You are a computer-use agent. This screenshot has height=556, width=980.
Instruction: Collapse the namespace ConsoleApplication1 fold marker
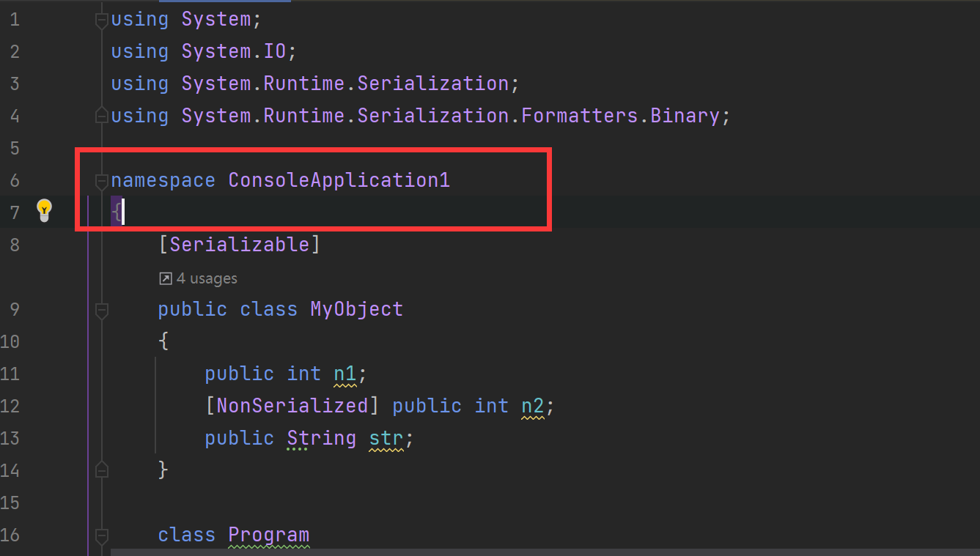102,182
